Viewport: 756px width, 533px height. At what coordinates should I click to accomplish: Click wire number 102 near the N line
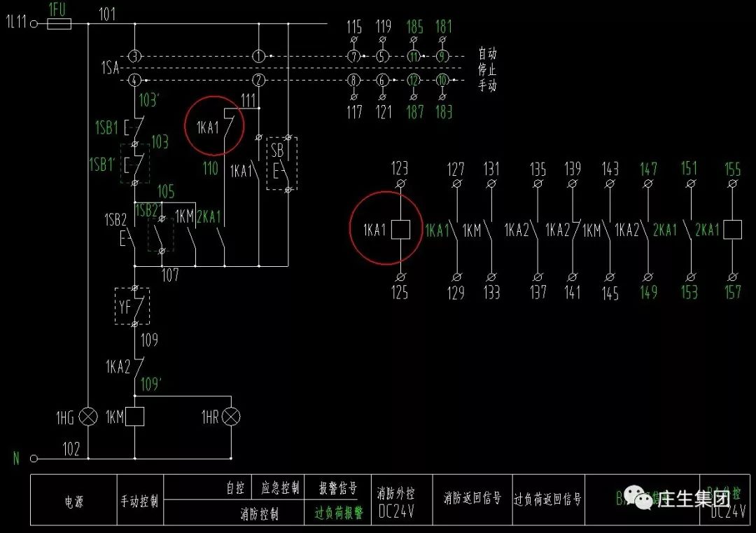click(71, 449)
